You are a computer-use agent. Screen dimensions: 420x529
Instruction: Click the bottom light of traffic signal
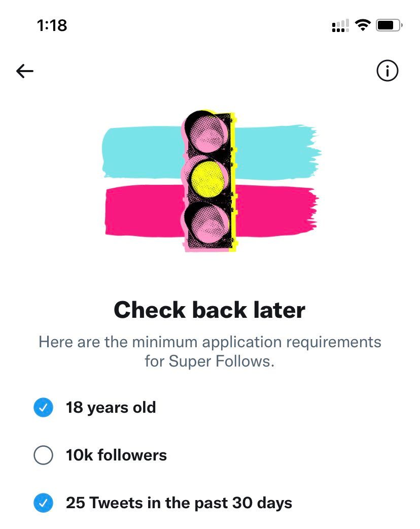click(x=206, y=221)
